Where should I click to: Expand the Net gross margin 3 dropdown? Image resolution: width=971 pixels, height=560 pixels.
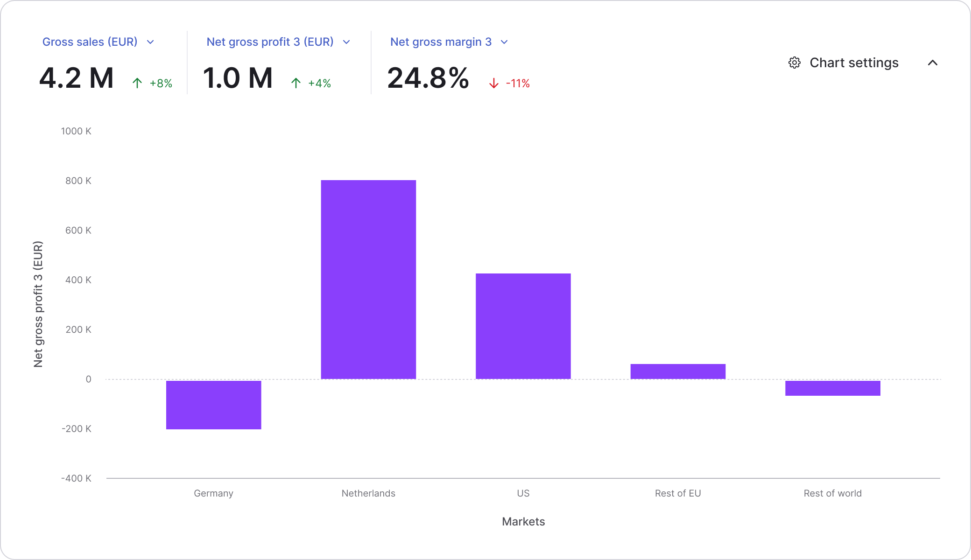point(504,42)
